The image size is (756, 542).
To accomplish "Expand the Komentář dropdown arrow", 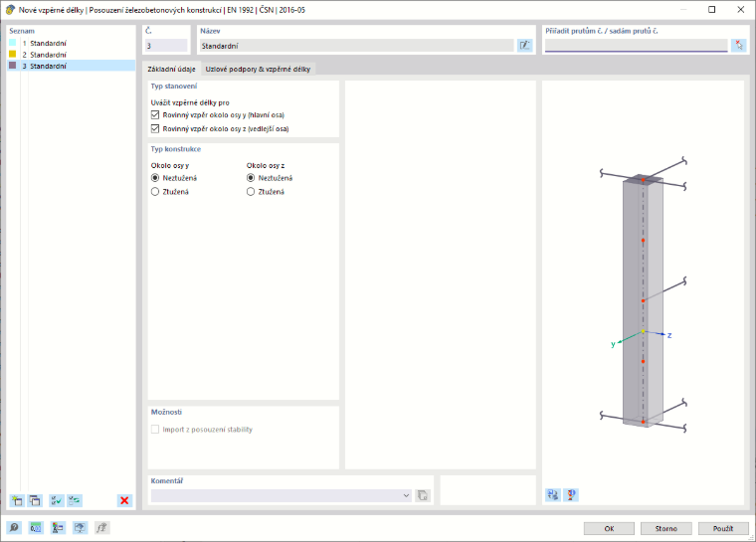I will point(406,495).
